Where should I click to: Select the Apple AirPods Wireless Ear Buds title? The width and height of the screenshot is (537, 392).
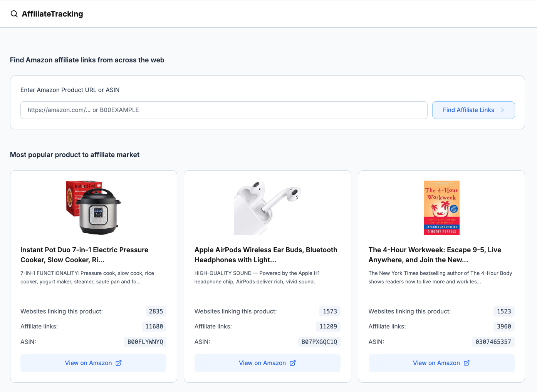[266, 255]
